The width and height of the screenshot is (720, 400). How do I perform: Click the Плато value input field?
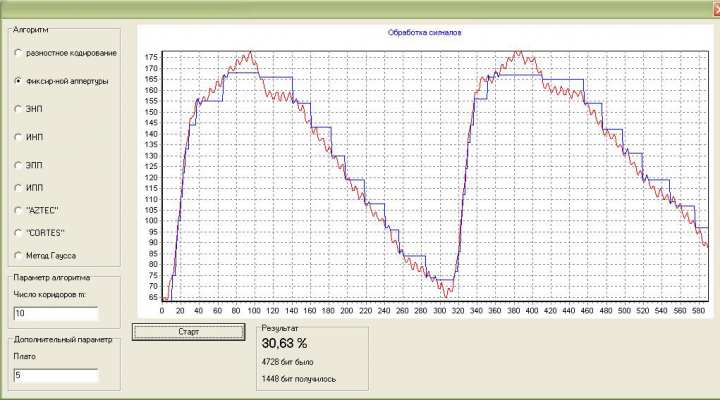click(56, 376)
